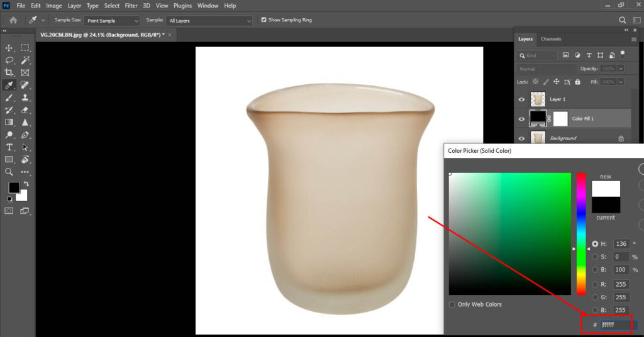Viewport: 644px width, 337px height.
Task: Select the Rectangle shape tool
Action: coord(9,159)
